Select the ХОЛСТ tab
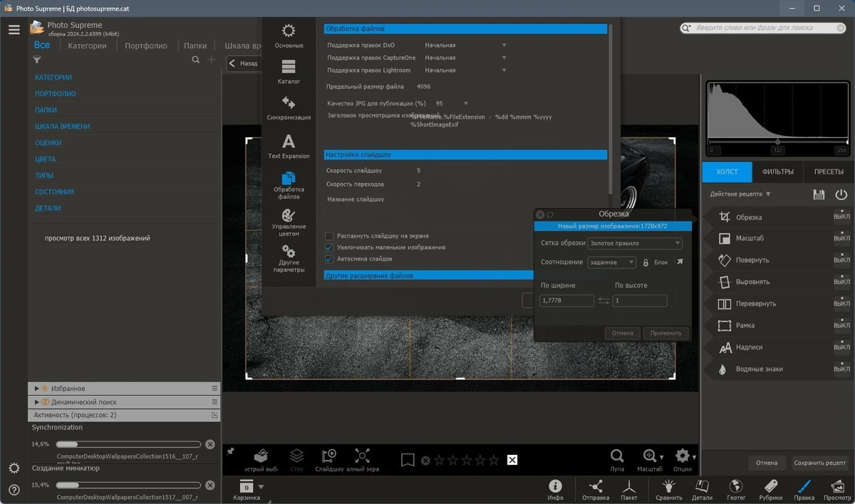855x504 pixels. coord(727,172)
